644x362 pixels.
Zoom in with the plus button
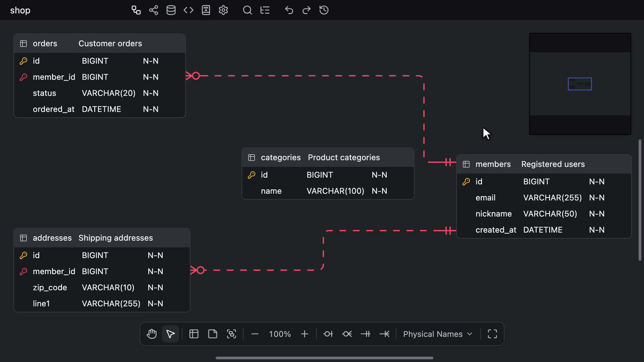[305, 334]
